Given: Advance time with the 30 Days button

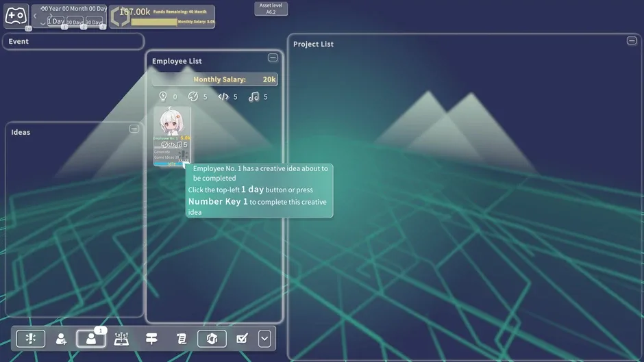Looking at the screenshot, I should (x=95, y=22).
